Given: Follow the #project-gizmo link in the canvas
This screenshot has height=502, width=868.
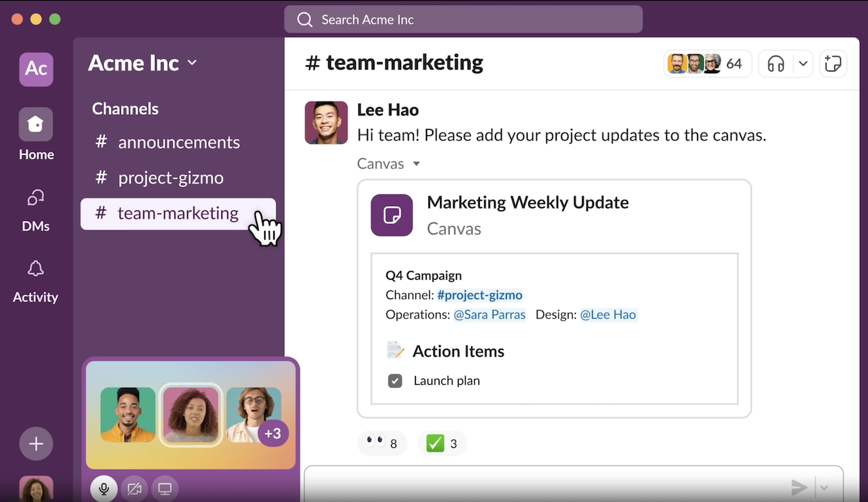Looking at the screenshot, I should (x=480, y=295).
